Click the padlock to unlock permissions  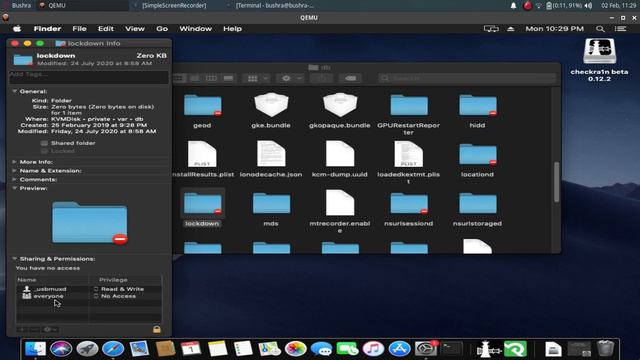click(x=157, y=329)
